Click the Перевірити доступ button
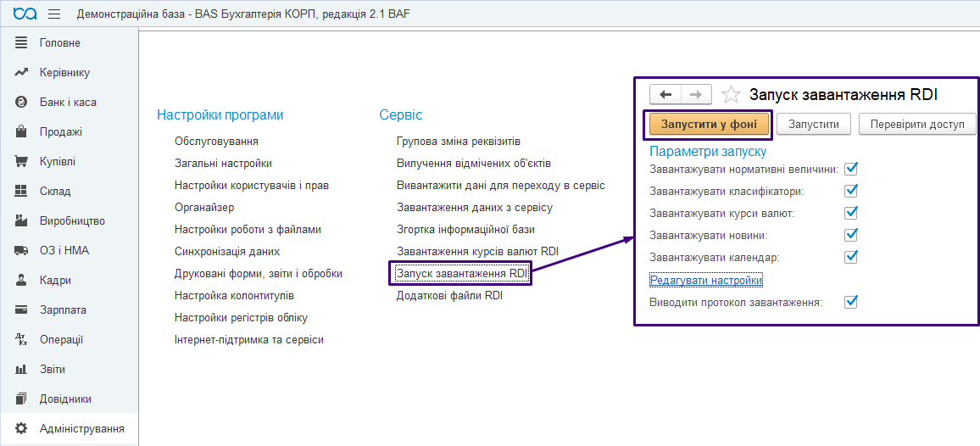 tap(917, 125)
